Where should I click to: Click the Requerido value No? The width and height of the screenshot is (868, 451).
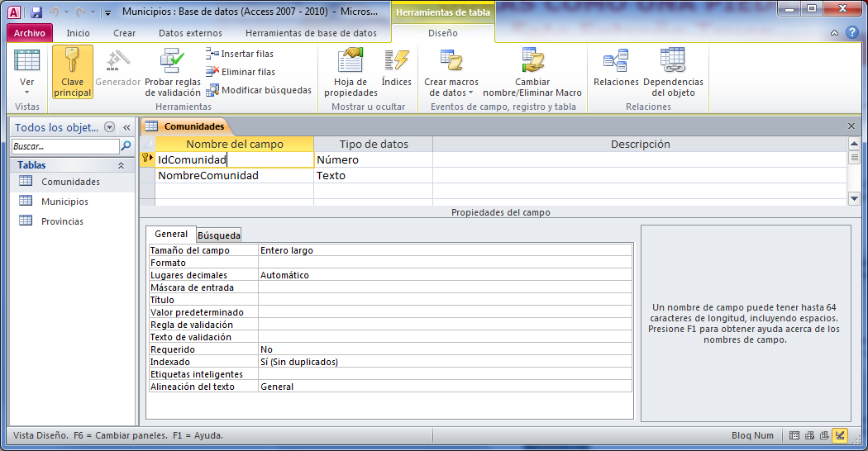tap(445, 349)
